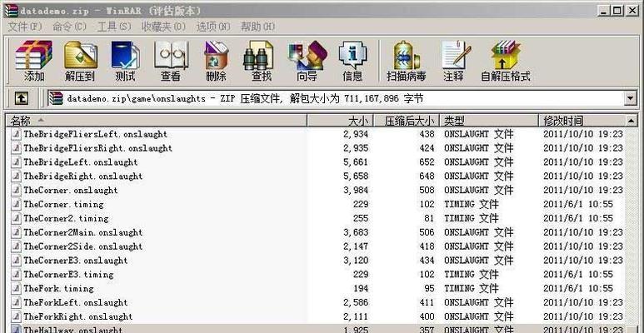Minimize the WinRAR window
The image size is (644, 333).
pos(602,10)
